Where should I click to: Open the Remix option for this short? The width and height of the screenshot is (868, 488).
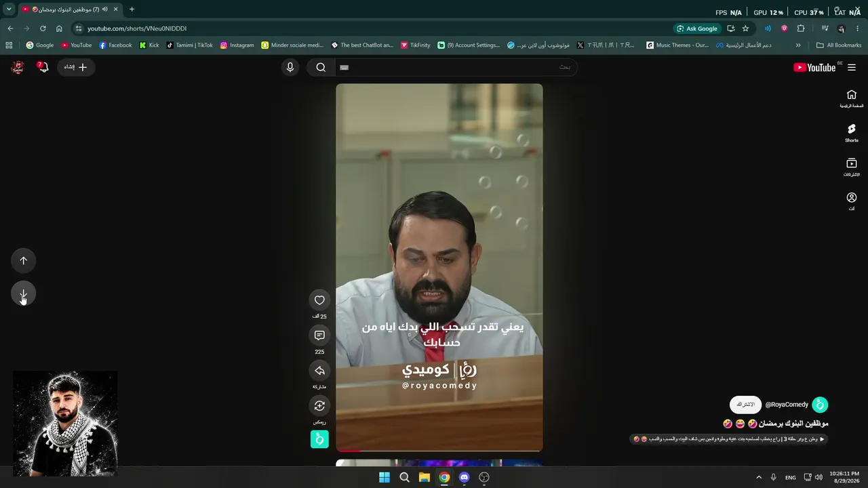pyautogui.click(x=319, y=406)
